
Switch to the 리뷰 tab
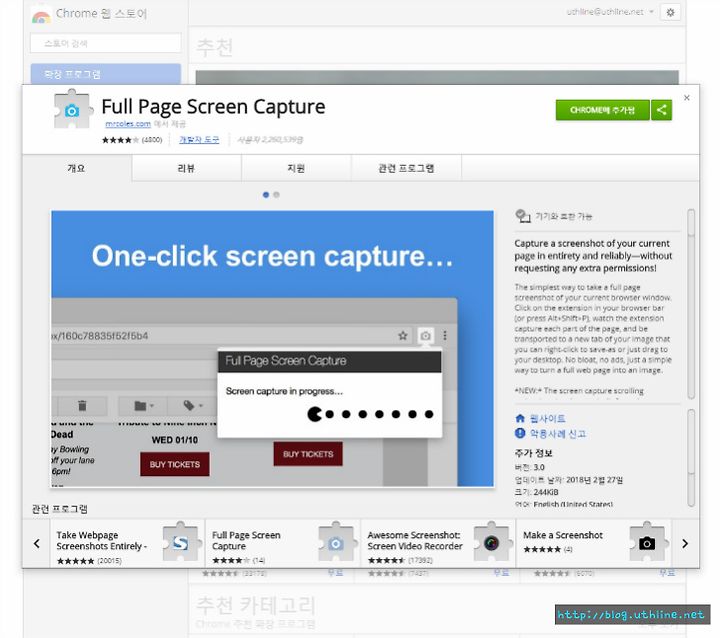click(x=186, y=168)
